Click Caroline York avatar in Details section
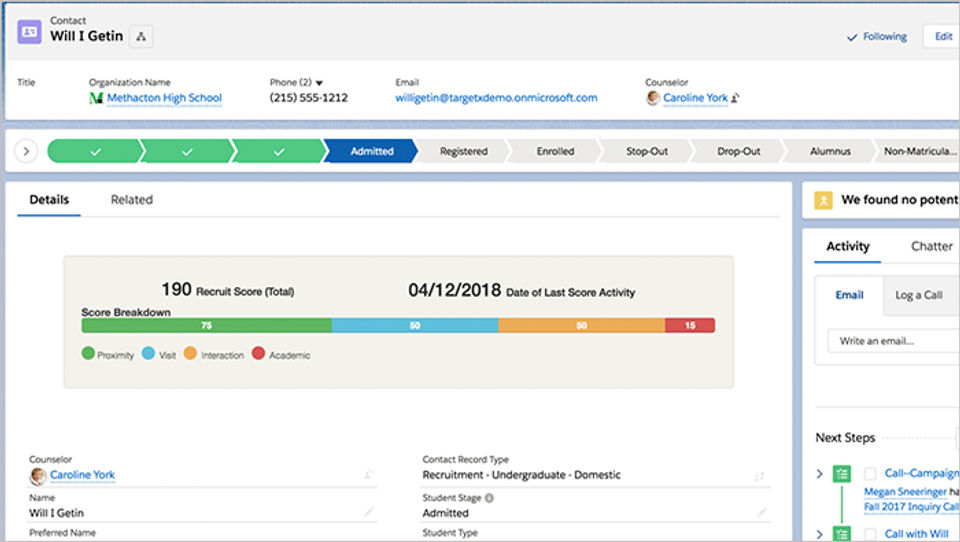960x542 pixels. [x=37, y=475]
